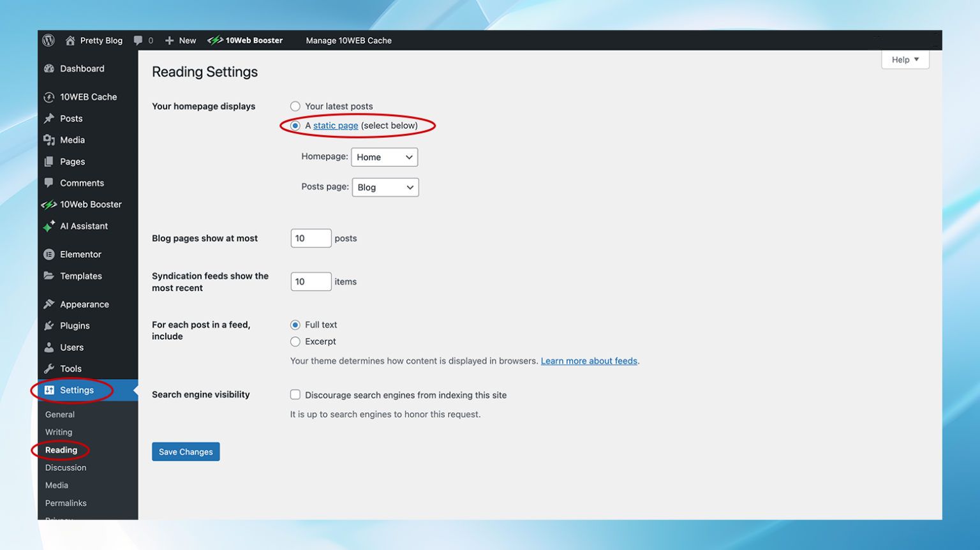Image resolution: width=980 pixels, height=550 pixels.
Task: Open the Posts page dropdown
Action: [x=385, y=187]
